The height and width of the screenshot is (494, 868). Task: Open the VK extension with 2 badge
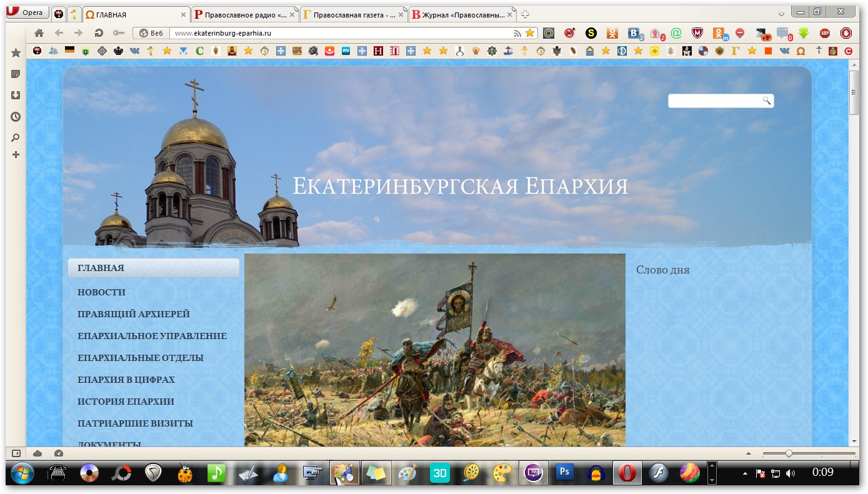click(636, 33)
